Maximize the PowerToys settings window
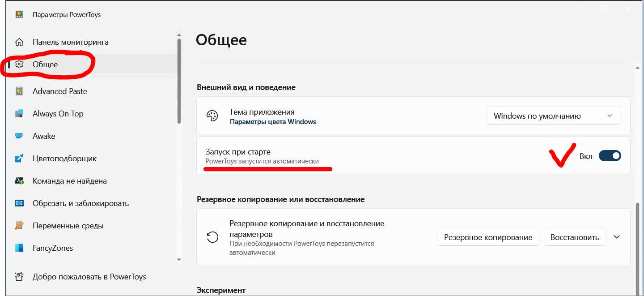 pyautogui.click(x=603, y=9)
